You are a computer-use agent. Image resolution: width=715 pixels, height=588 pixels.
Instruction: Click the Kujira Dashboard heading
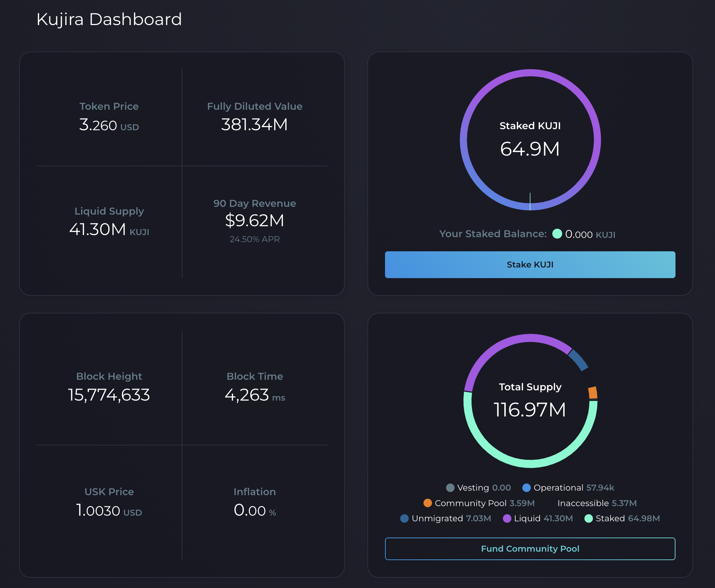109,19
